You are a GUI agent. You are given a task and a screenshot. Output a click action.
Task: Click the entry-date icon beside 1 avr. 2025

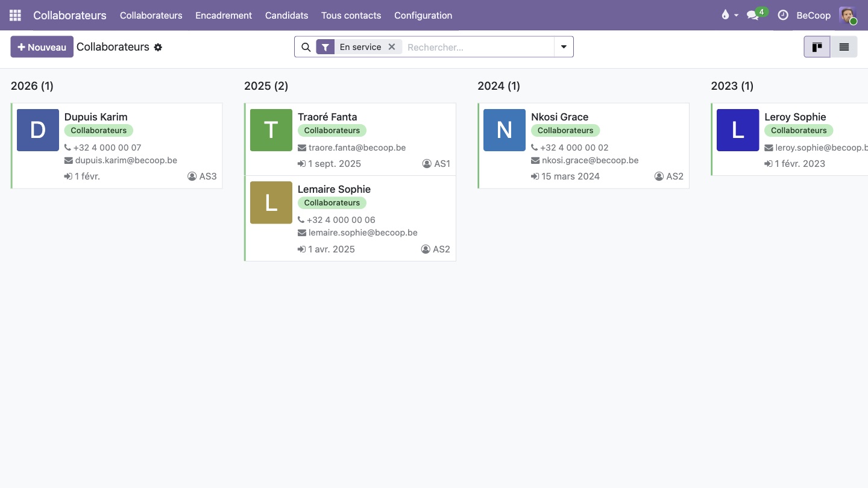(301, 249)
